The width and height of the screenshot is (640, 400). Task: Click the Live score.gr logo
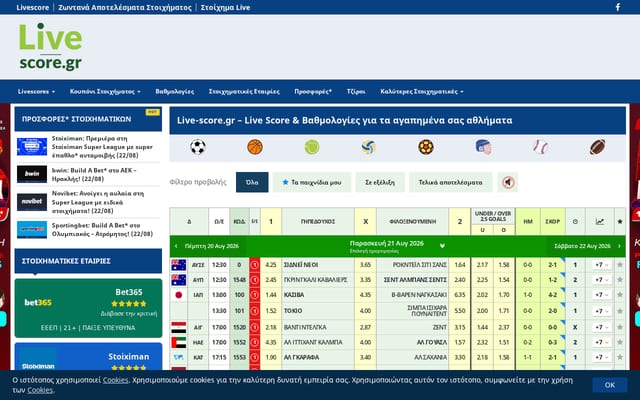tap(50, 47)
